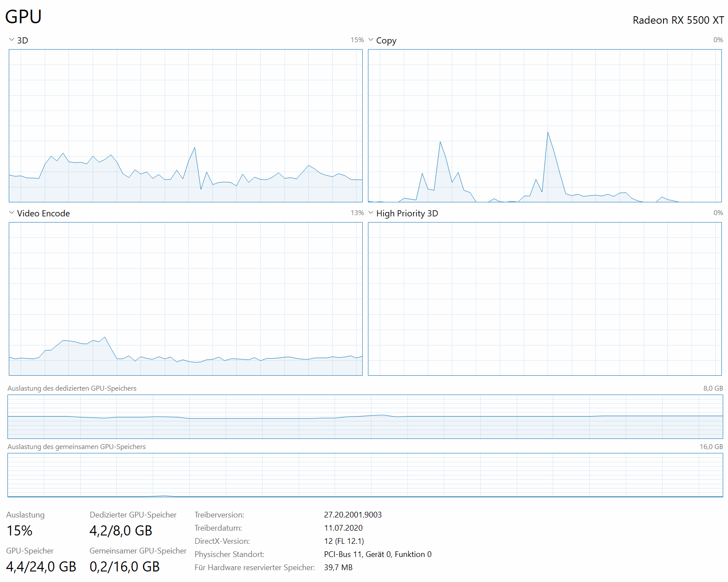Viewport: 728px width, 582px height.
Task: Click the 15% Auslastung value
Action: tap(20, 531)
